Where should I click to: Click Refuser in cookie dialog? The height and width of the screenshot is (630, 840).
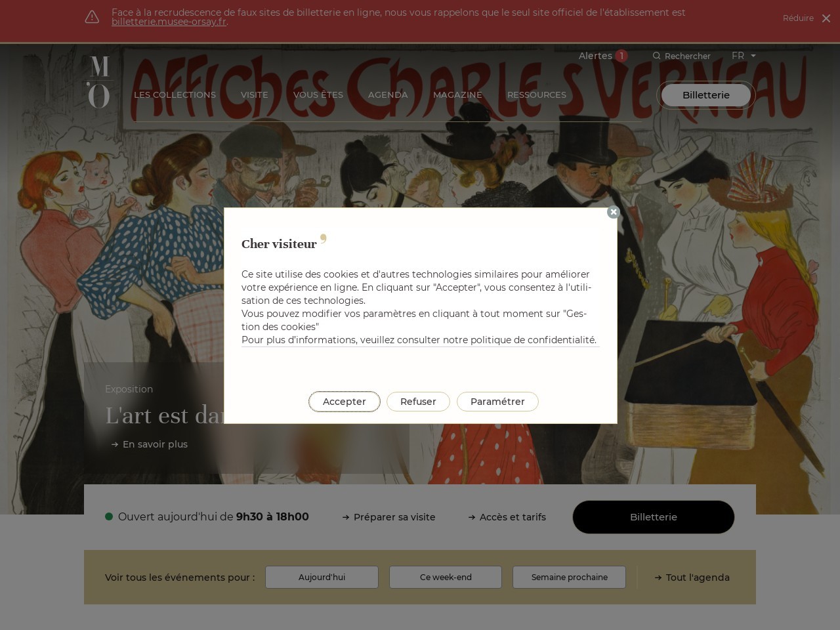[x=418, y=402]
